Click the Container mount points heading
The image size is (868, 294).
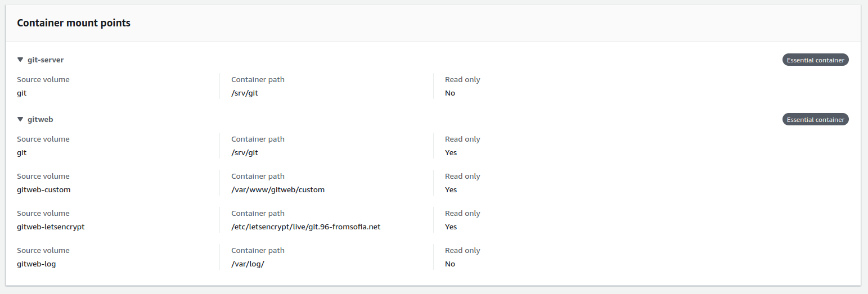pyautogui.click(x=74, y=23)
